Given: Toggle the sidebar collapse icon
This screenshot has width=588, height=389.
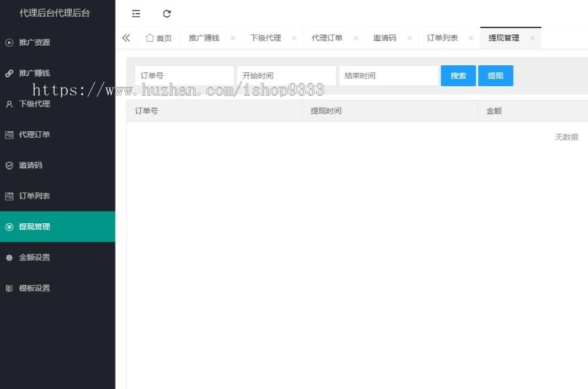Looking at the screenshot, I should (x=136, y=14).
